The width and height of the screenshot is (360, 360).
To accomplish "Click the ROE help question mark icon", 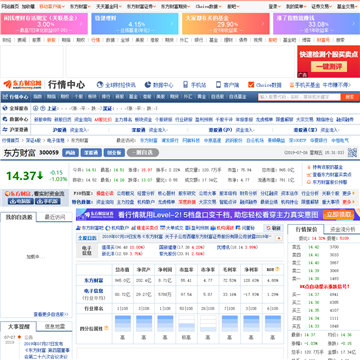I will coord(277,269).
